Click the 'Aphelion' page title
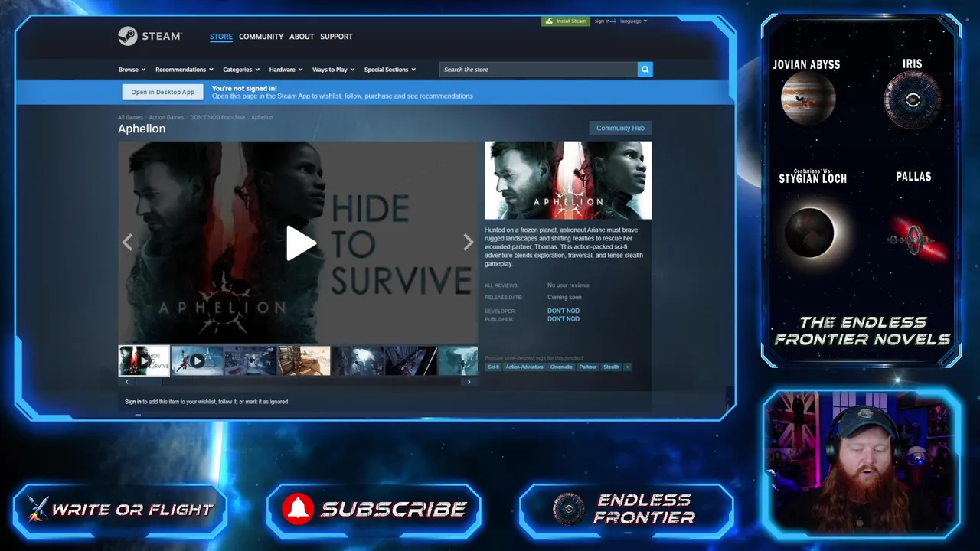This screenshot has height=551, width=980. (142, 129)
